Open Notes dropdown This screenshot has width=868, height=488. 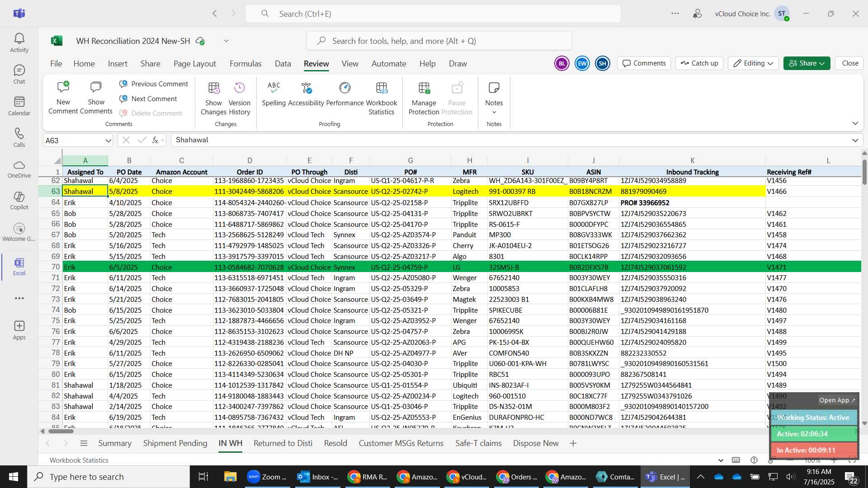[494, 99]
